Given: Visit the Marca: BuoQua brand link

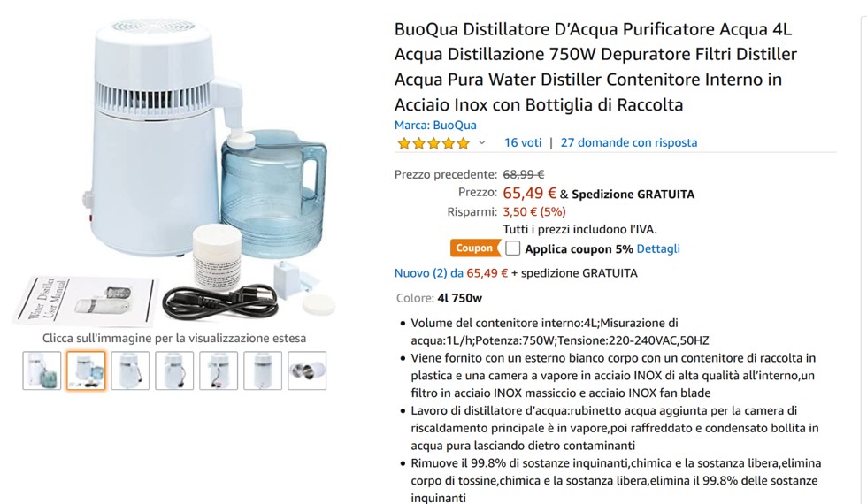Looking at the screenshot, I should [435, 125].
